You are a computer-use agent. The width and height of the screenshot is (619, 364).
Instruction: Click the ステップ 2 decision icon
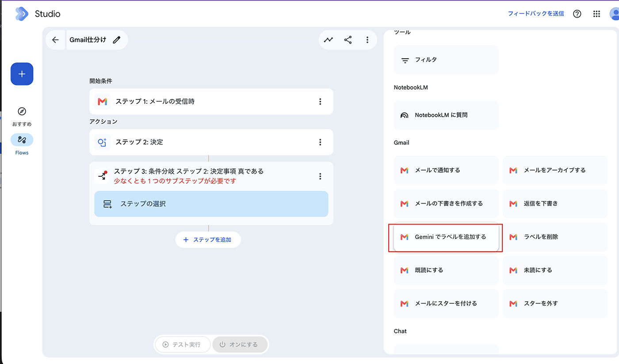(x=103, y=142)
